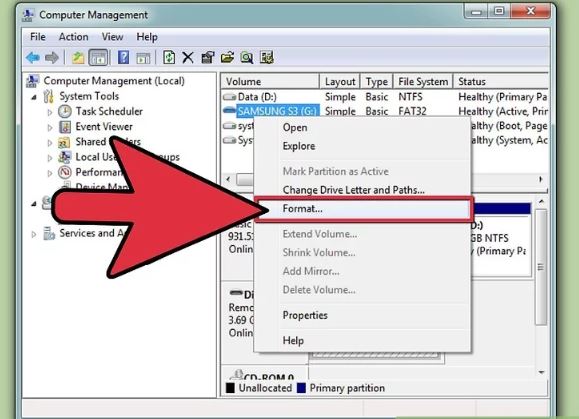Click the Forward arrow toolbar icon
This screenshot has width=579, height=419.
[52, 58]
